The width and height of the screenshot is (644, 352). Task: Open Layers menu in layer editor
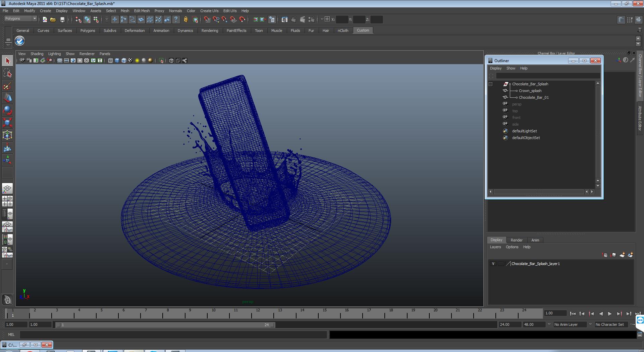tap(495, 247)
